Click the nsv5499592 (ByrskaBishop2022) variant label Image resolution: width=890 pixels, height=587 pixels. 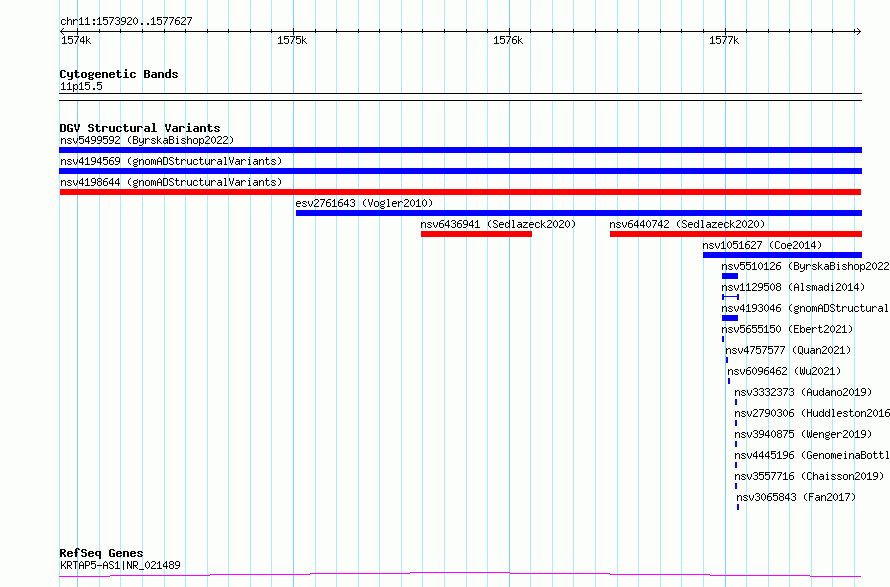[x=147, y=140]
